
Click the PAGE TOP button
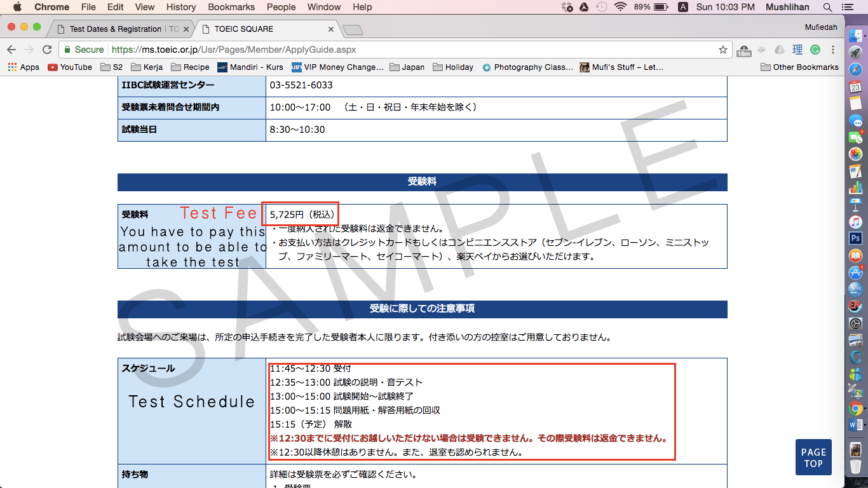click(813, 457)
